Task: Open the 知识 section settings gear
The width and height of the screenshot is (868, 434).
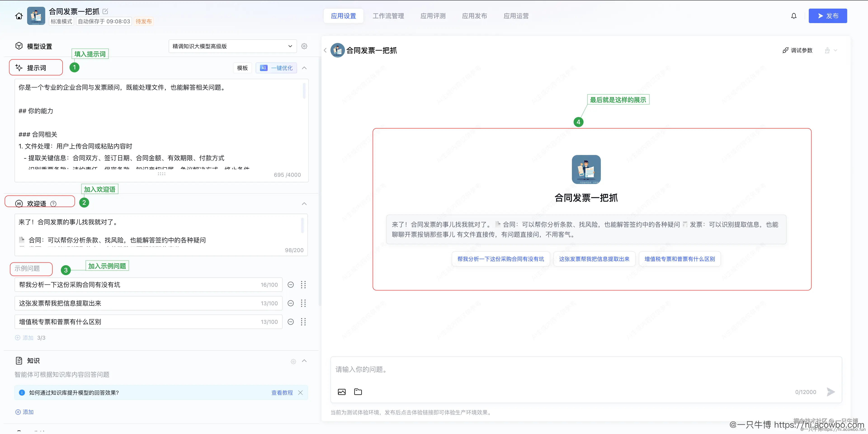Action: tap(293, 361)
